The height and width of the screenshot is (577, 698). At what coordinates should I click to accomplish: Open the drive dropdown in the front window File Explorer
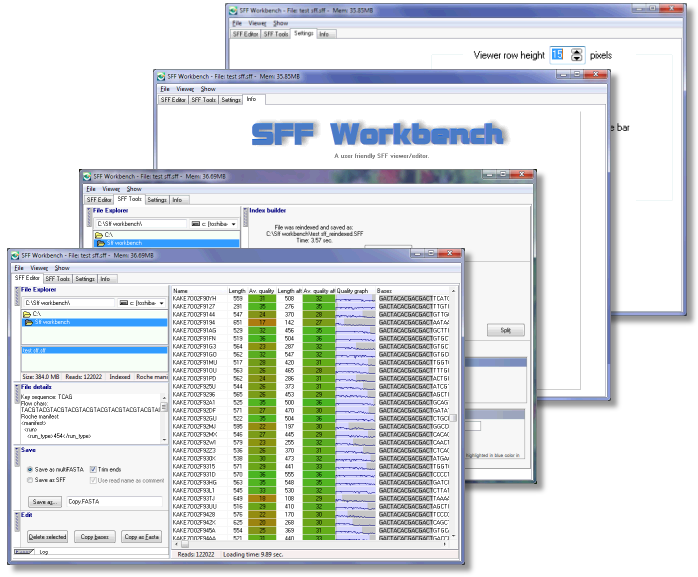click(161, 303)
